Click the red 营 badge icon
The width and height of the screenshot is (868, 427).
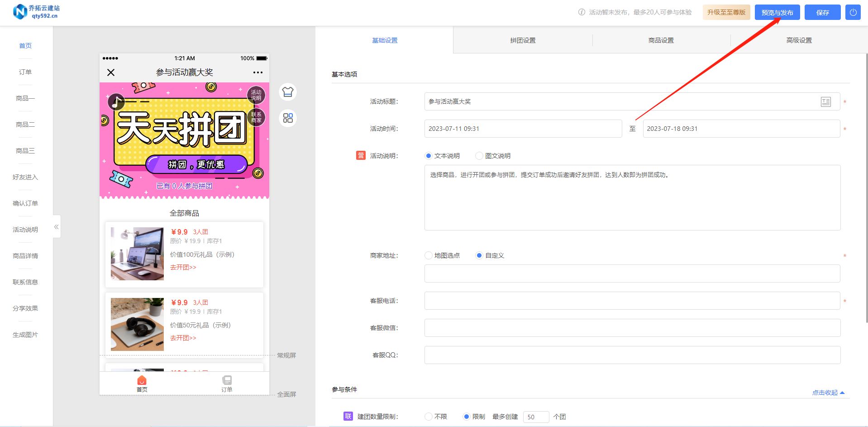(x=361, y=156)
